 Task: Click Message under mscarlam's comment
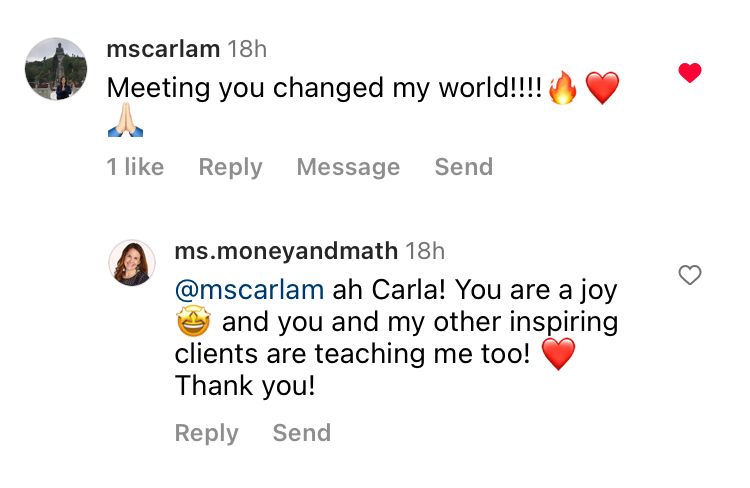click(x=348, y=167)
